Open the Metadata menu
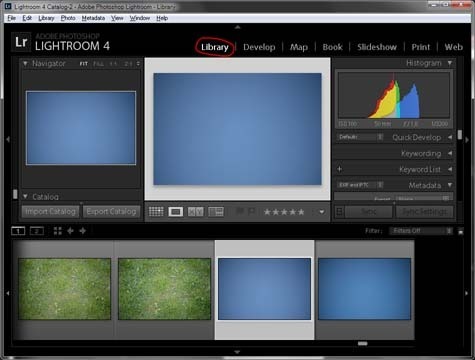Image resolution: width=475 pixels, height=360 pixels. [93, 18]
